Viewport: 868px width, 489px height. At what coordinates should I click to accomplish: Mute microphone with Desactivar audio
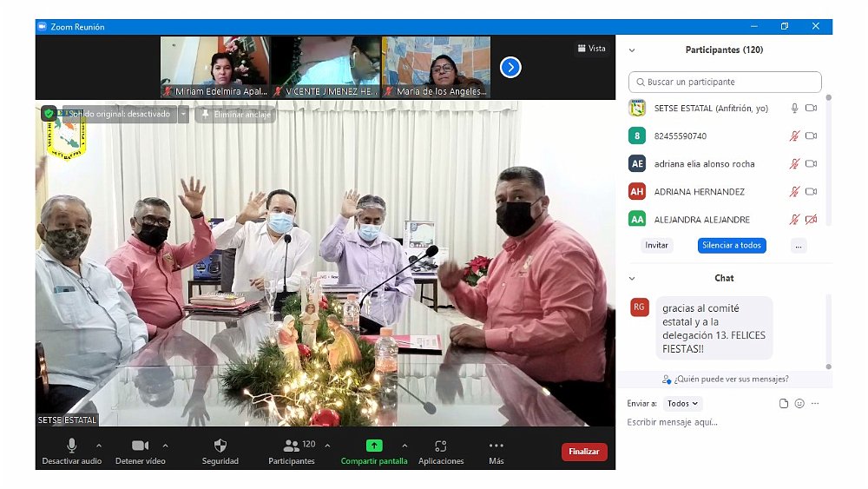(72, 446)
